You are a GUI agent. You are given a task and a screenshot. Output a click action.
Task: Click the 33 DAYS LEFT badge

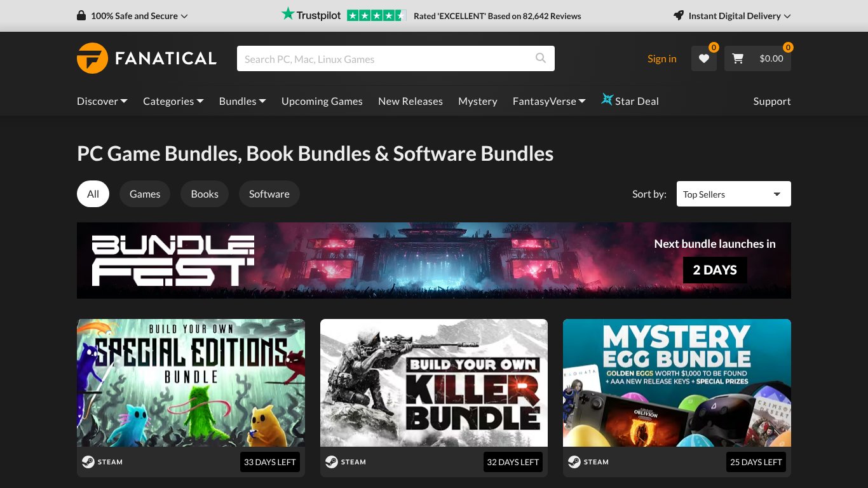[270, 462]
